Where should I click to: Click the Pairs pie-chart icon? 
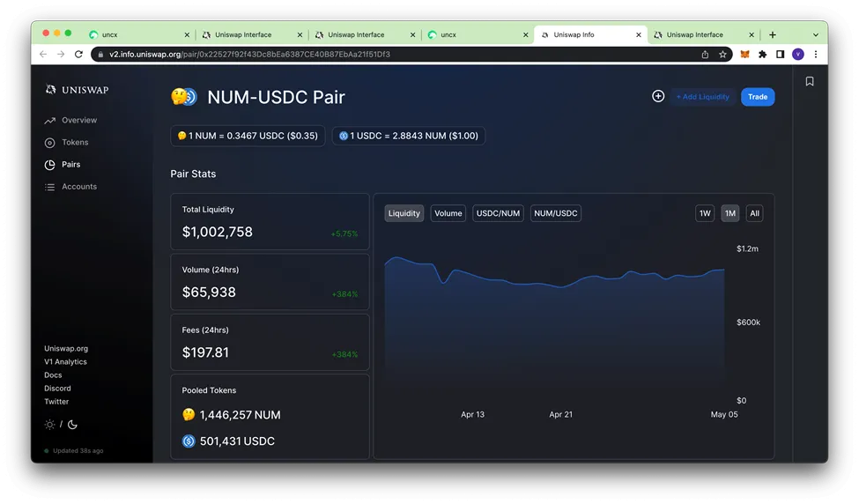[50, 165]
